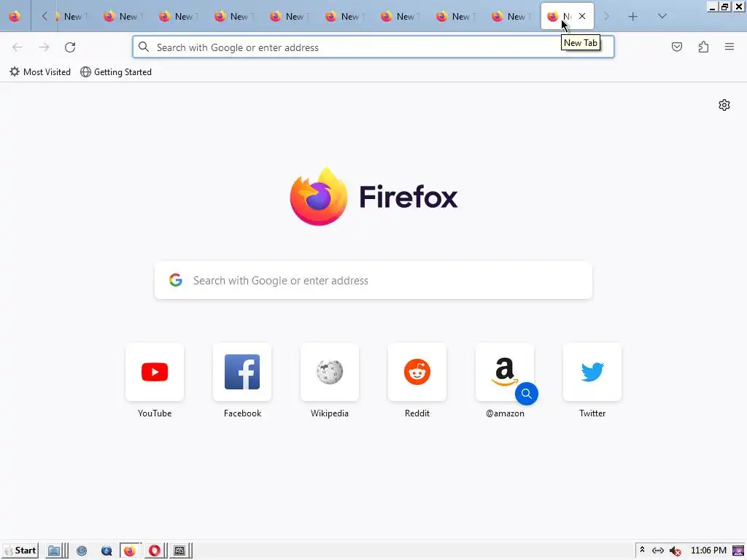Click the Firefox logo on new tab page

(373, 196)
